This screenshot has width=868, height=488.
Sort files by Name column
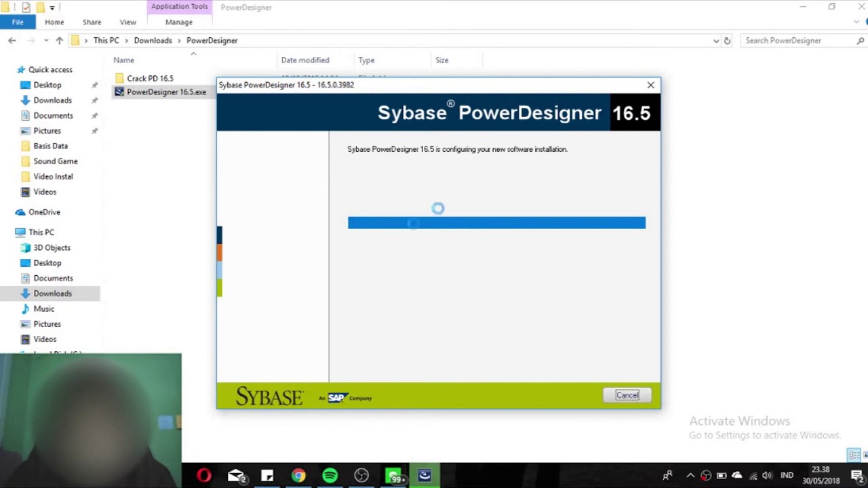(123, 60)
